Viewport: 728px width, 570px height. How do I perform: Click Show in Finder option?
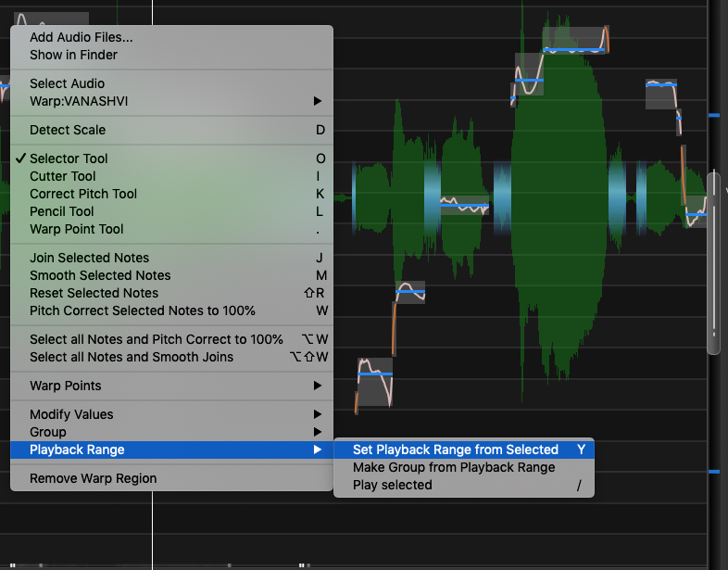pos(73,55)
